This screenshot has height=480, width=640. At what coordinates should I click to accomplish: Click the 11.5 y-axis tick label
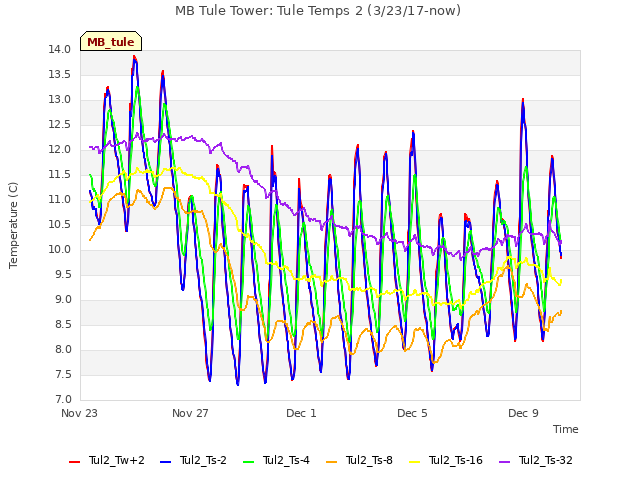tap(60, 174)
